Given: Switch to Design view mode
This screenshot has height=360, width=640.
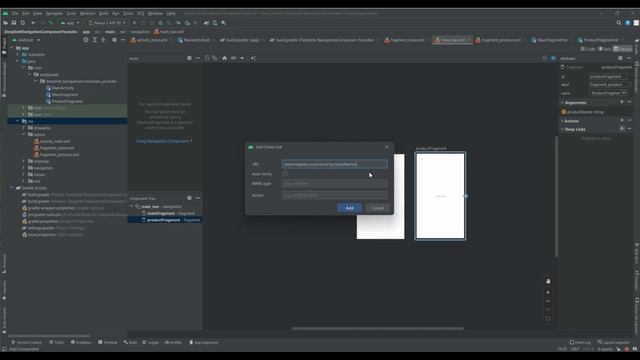Looking at the screenshot, I should pyautogui.click(x=622, y=49).
